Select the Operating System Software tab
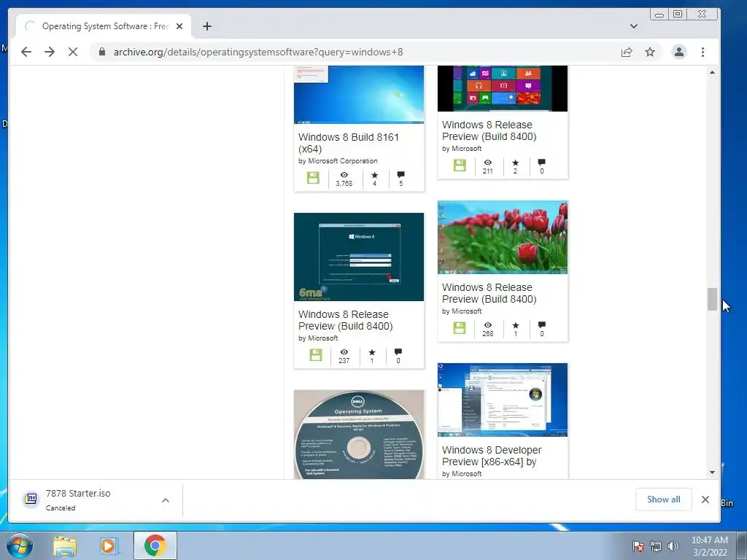The image size is (747, 560). coord(104,26)
